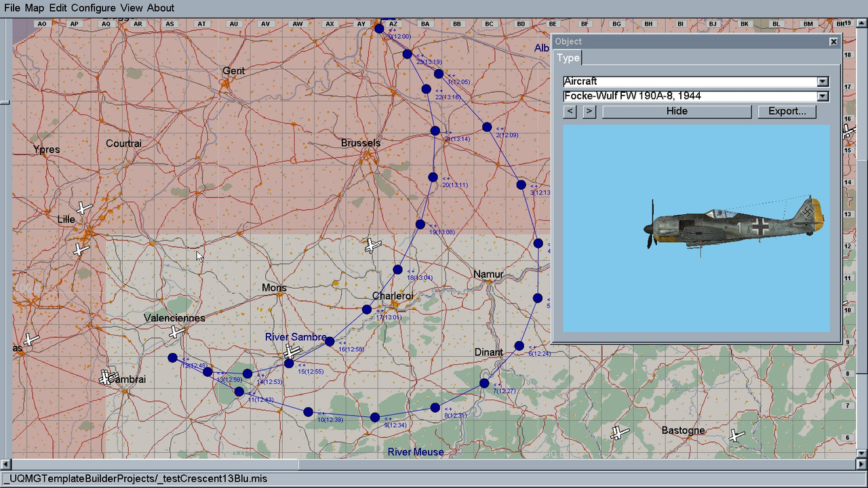Open the Edit menu

58,8
